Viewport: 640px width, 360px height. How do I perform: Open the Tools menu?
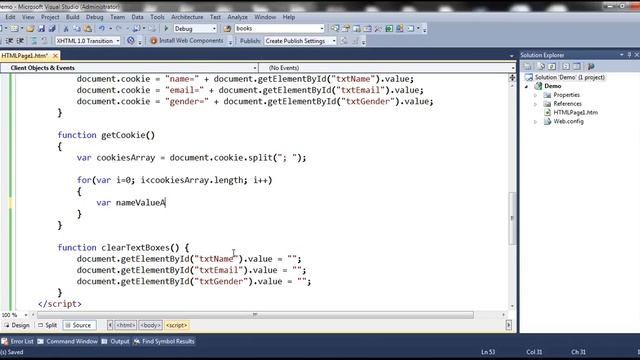pos(157,17)
